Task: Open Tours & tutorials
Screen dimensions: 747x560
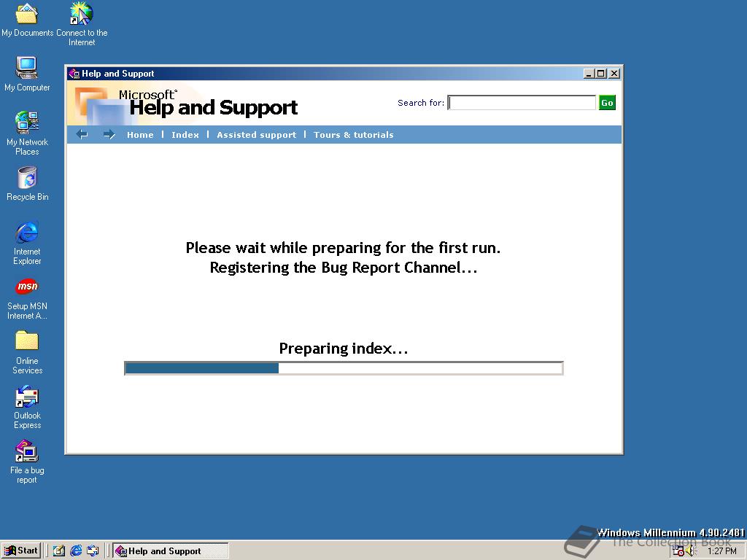Action: tap(354, 135)
